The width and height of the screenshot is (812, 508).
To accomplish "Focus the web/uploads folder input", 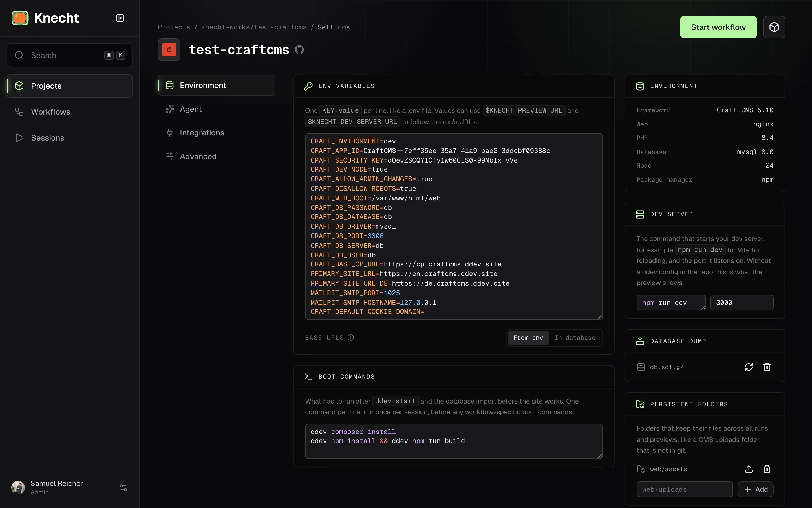I will tap(685, 489).
